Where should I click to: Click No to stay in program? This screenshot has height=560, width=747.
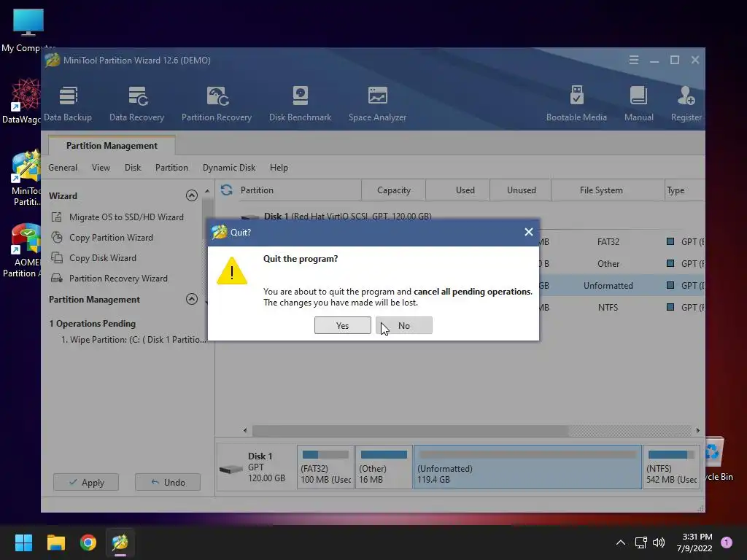[404, 326]
